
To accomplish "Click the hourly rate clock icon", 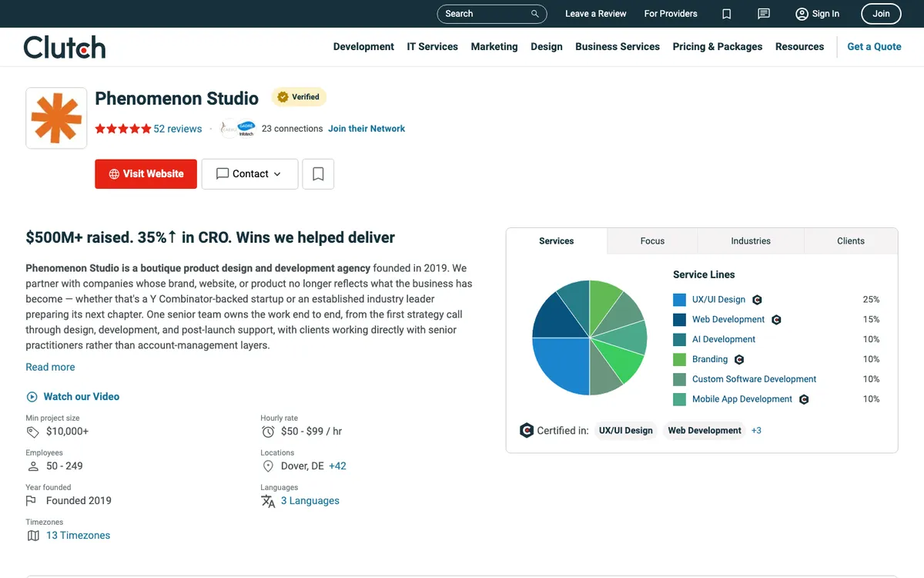I will [x=268, y=432].
